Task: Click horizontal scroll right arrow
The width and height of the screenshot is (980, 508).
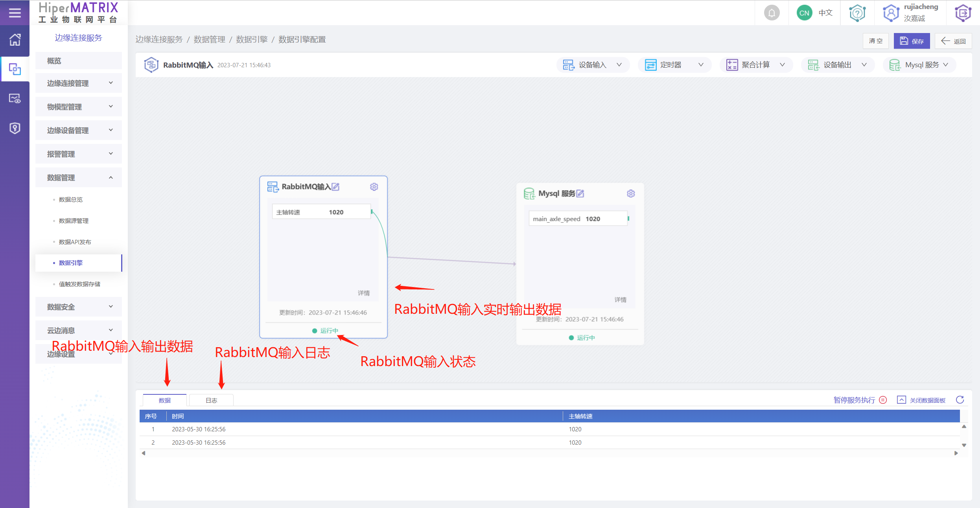Action: 956,453
